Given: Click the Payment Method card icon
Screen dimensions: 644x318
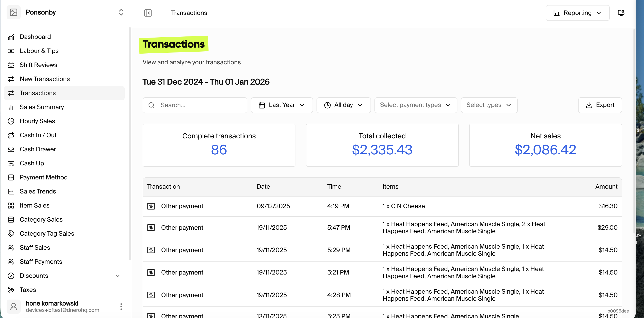Looking at the screenshot, I should [11, 177].
